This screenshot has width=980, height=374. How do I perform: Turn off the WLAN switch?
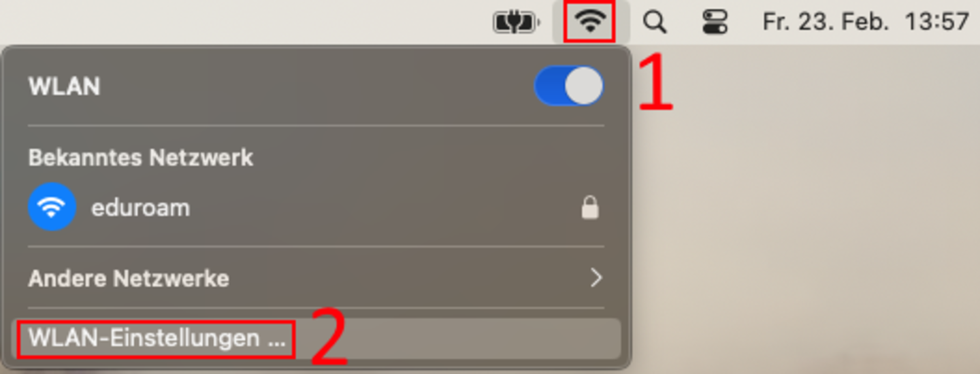(569, 86)
